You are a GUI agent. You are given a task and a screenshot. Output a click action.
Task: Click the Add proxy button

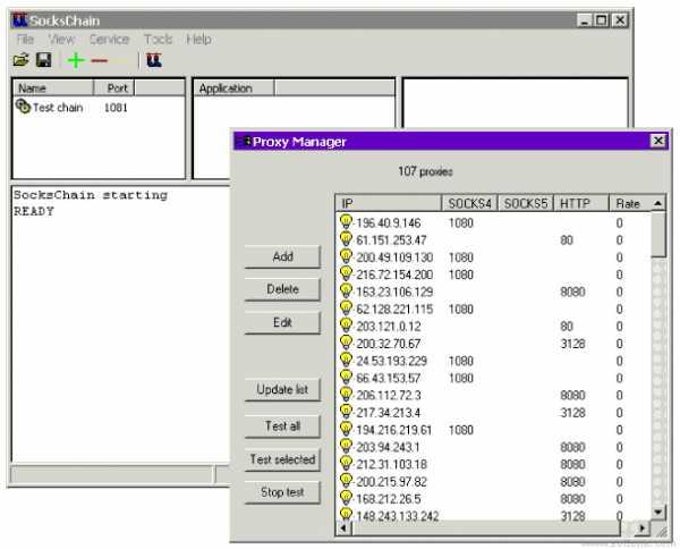(283, 257)
